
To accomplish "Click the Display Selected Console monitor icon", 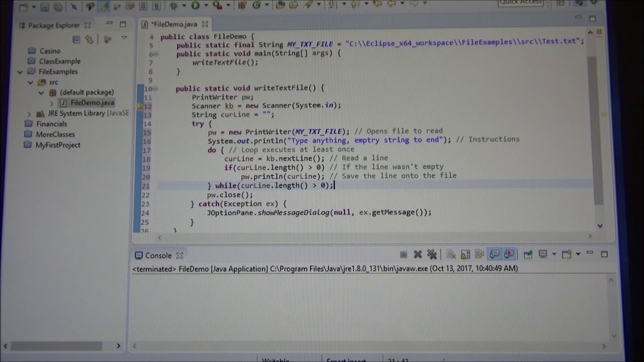I will [x=543, y=254].
